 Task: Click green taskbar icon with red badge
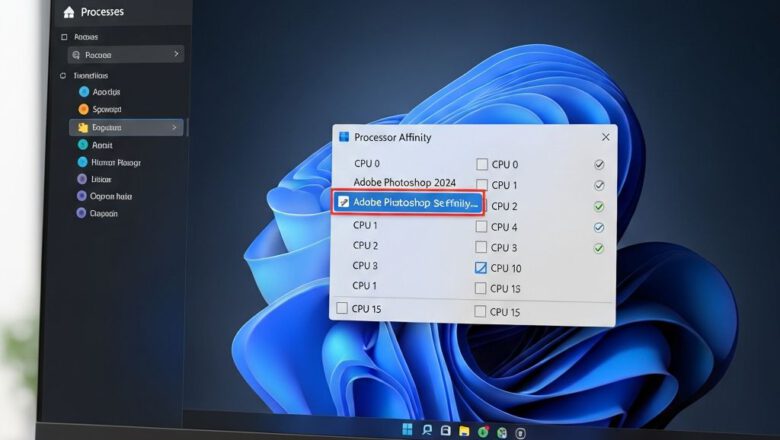483,432
